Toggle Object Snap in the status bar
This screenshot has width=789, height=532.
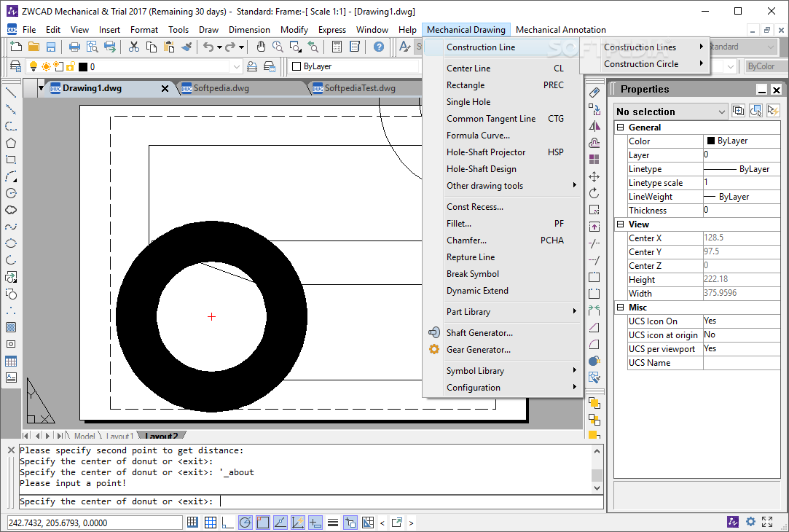click(x=263, y=523)
